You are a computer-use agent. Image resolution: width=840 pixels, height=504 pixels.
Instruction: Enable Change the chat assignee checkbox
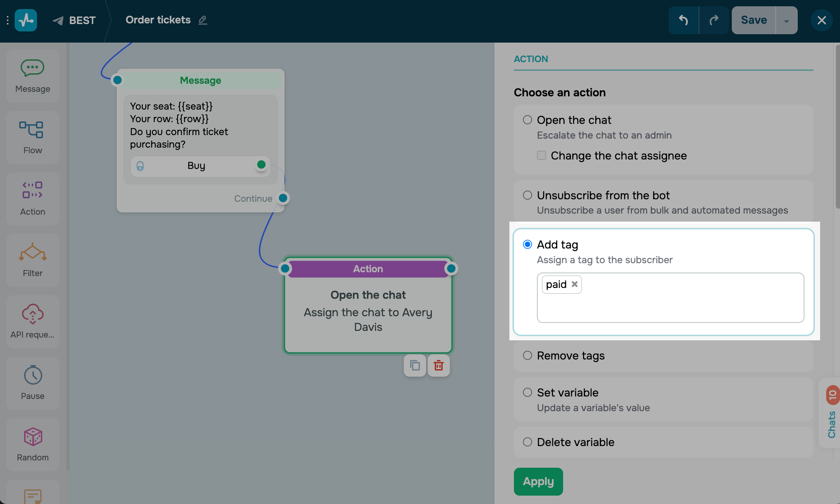(541, 155)
